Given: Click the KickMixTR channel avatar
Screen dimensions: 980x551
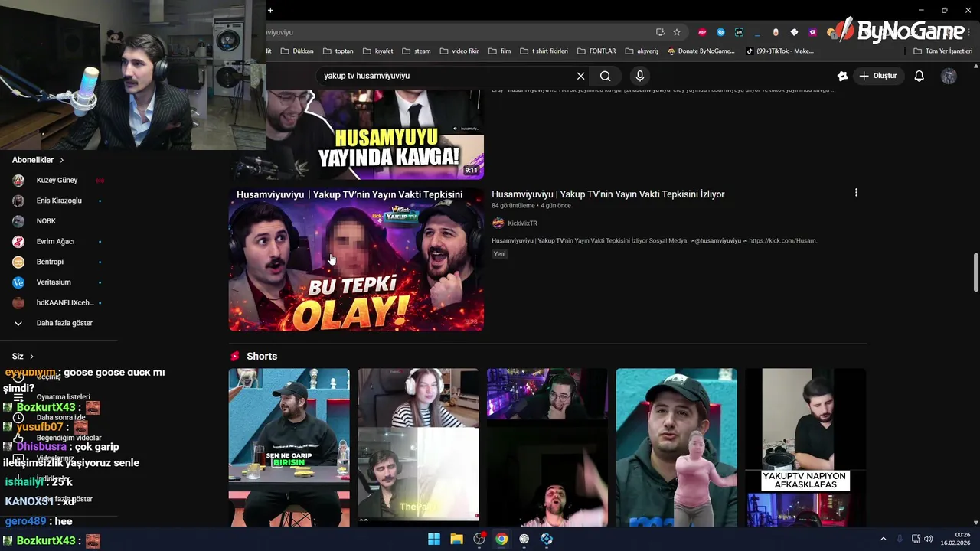Looking at the screenshot, I should (498, 223).
